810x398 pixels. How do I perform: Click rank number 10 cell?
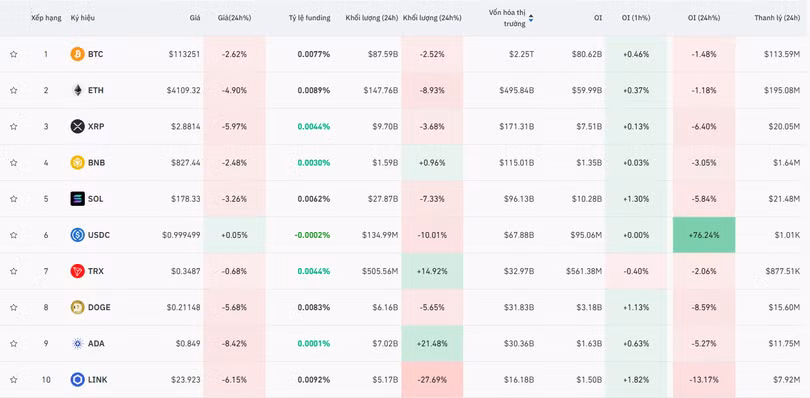[x=46, y=379]
